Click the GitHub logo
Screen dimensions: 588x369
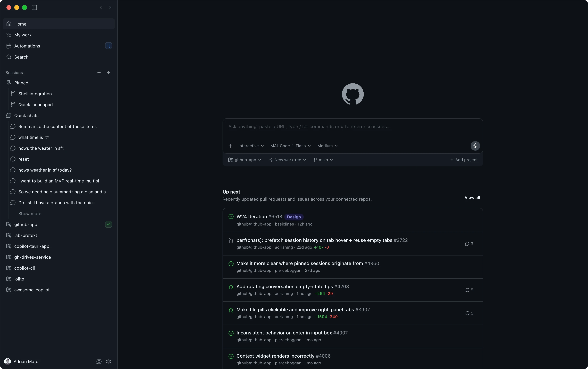[x=353, y=94]
